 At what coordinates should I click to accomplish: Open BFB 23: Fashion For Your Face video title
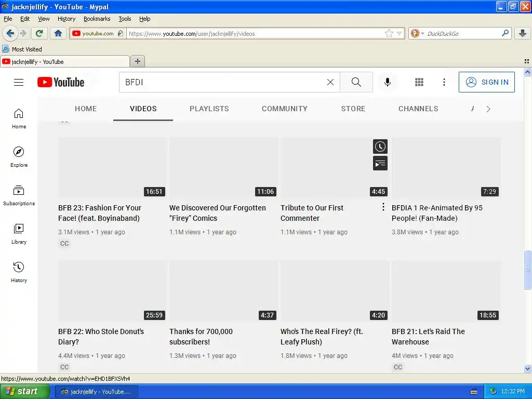coord(99,213)
